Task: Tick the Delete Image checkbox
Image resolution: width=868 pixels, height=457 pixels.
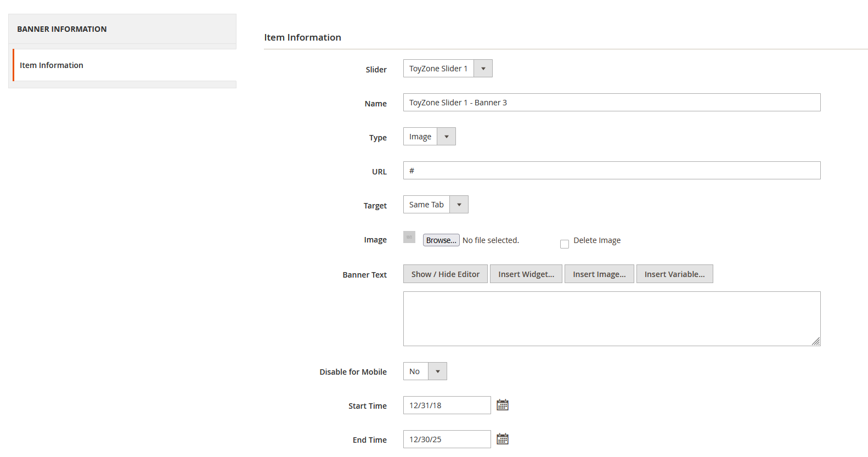Action: click(565, 244)
